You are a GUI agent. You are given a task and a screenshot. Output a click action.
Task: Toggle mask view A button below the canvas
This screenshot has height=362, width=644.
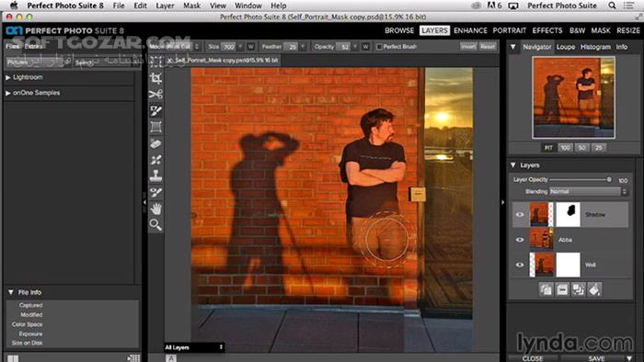pos(171,358)
